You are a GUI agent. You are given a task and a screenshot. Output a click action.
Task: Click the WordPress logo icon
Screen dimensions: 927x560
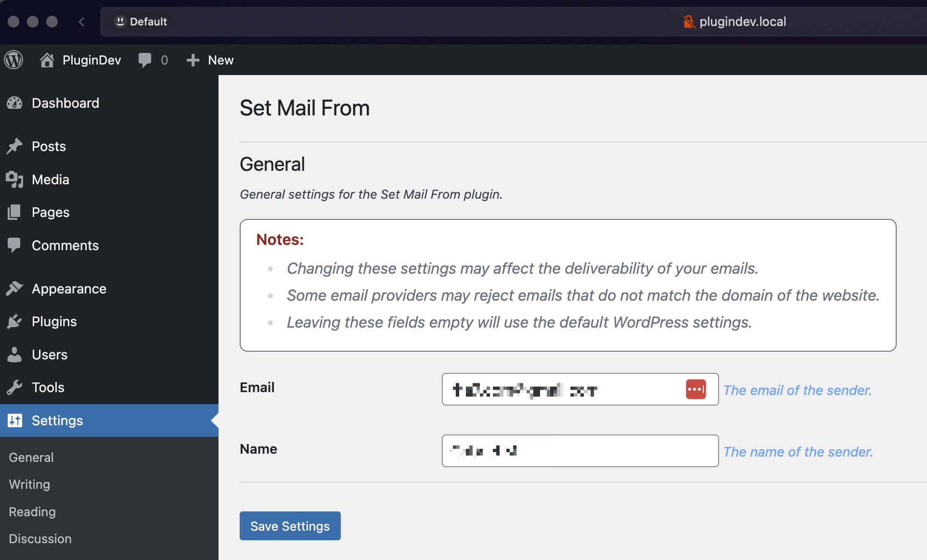14,60
